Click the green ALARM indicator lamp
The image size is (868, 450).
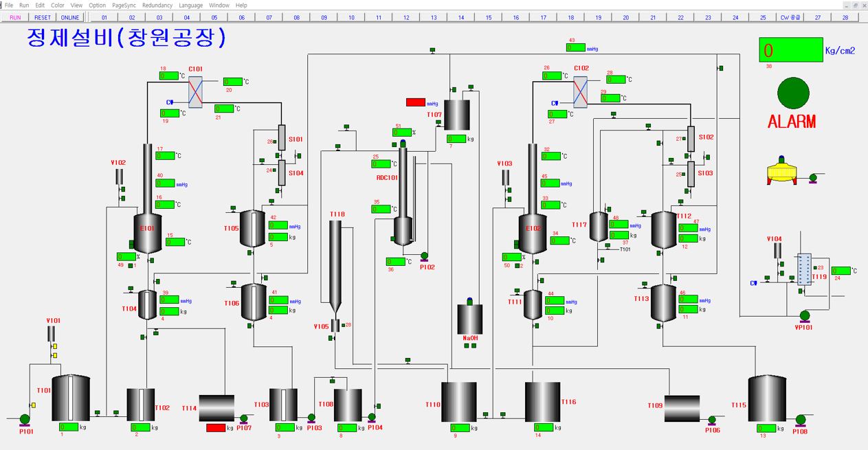793,93
